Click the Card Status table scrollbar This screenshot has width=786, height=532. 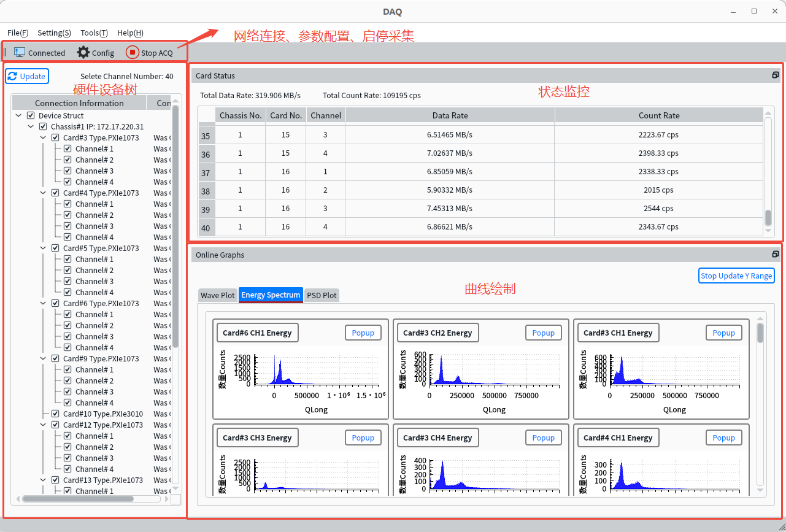[768, 218]
